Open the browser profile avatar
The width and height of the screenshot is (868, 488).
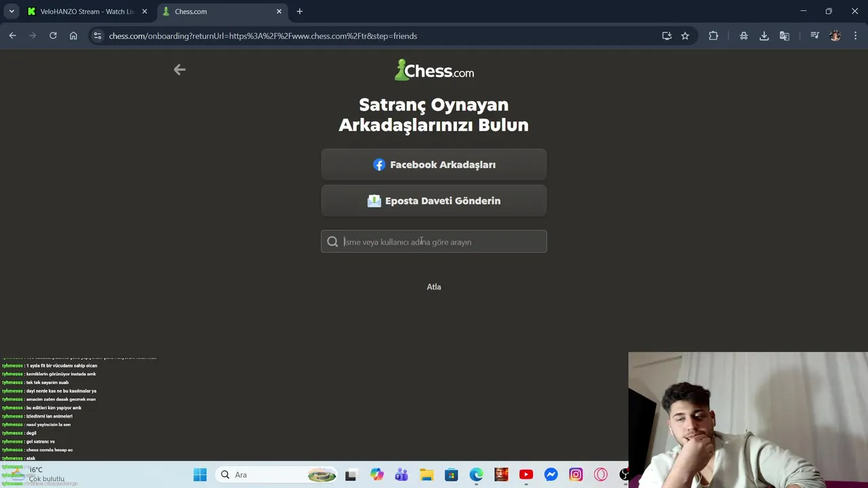(x=835, y=36)
